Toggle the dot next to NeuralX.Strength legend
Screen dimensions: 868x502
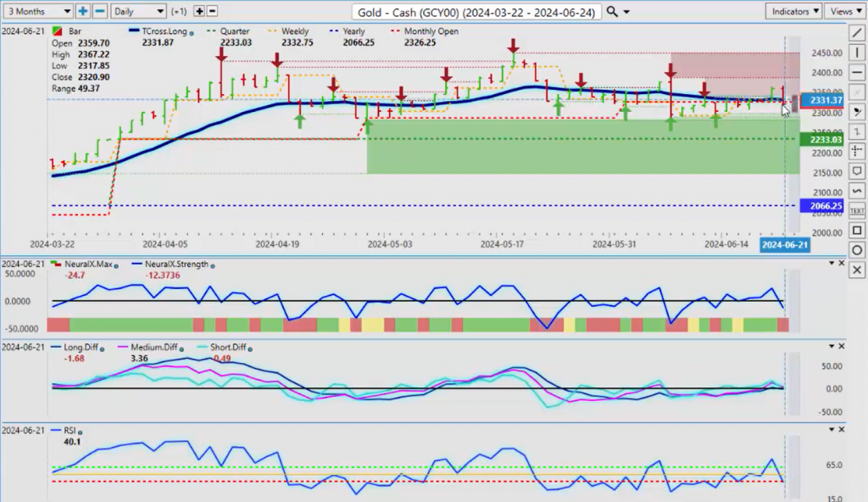[x=213, y=265]
